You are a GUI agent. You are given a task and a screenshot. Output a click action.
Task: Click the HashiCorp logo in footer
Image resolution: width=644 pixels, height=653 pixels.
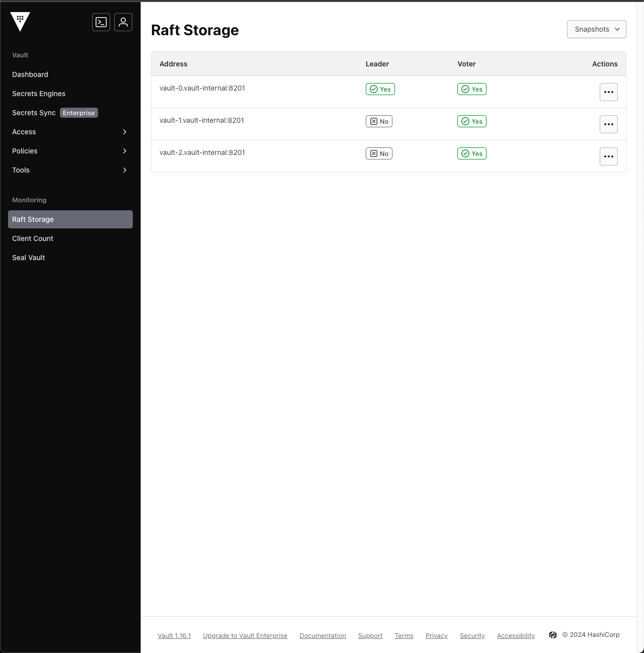[x=553, y=635]
